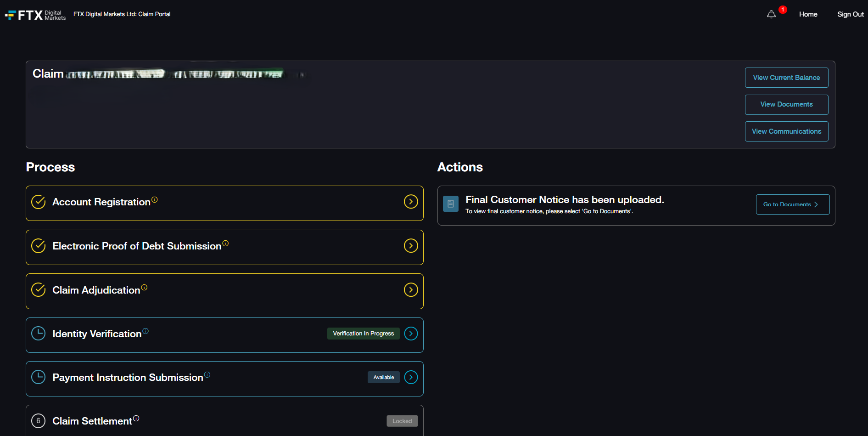Click the info icon next to Payment Instruction Submission
Screen dimensions: 868x436
pos(208,374)
